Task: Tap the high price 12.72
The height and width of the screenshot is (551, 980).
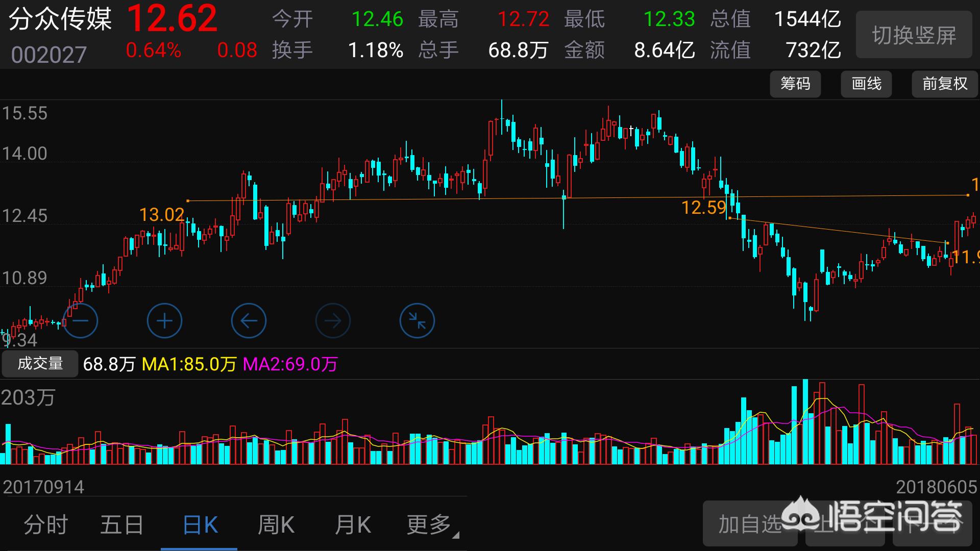Action: pos(523,19)
